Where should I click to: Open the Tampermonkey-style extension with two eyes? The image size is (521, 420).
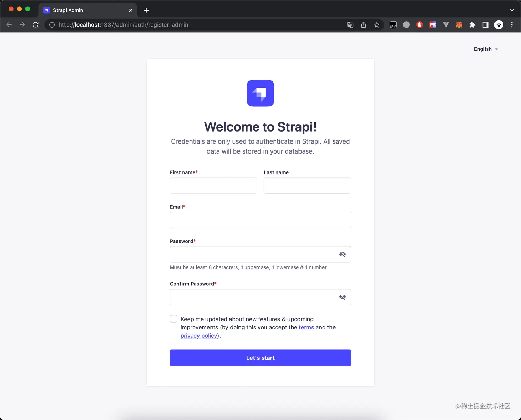(393, 25)
